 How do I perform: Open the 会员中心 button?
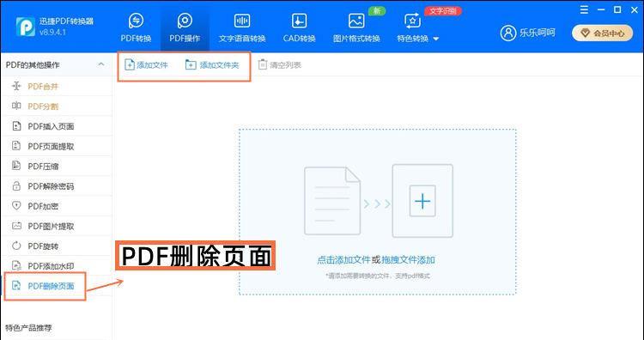[x=602, y=33]
